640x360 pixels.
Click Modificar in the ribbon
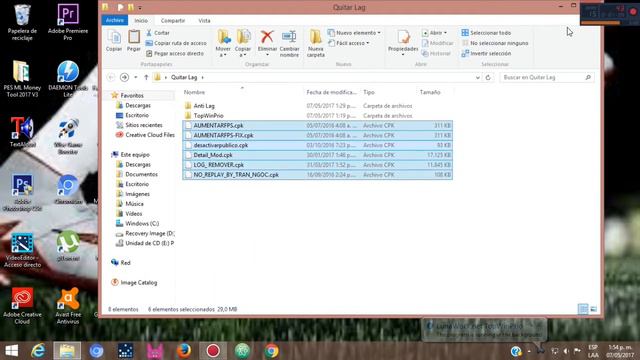[x=438, y=43]
